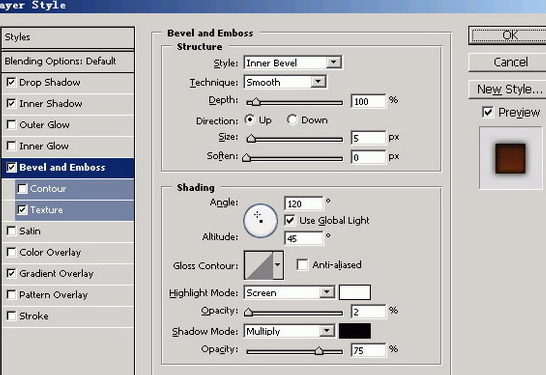This screenshot has width=546, height=375.
Task: Enable the Anti-aliased checkbox
Action: point(302,265)
